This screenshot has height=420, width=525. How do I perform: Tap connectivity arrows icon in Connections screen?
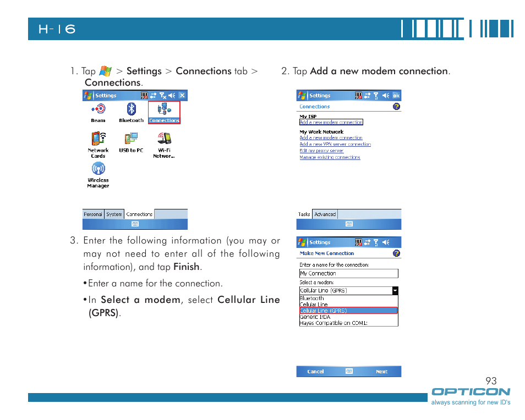pos(367,96)
